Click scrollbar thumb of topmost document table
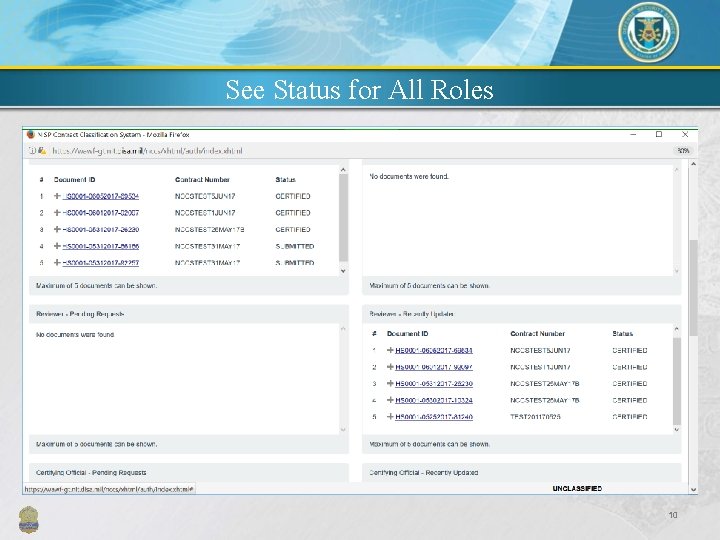The image size is (720, 540). 343,218
